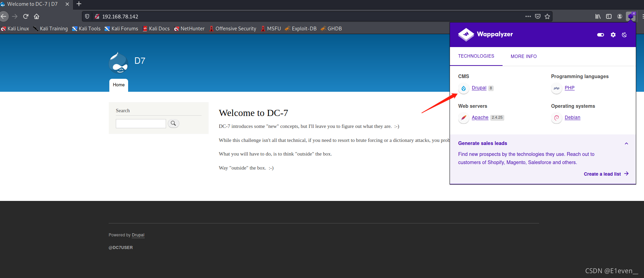Collapse the Generate sales leads section
This screenshot has height=278, width=644.
pos(626,144)
